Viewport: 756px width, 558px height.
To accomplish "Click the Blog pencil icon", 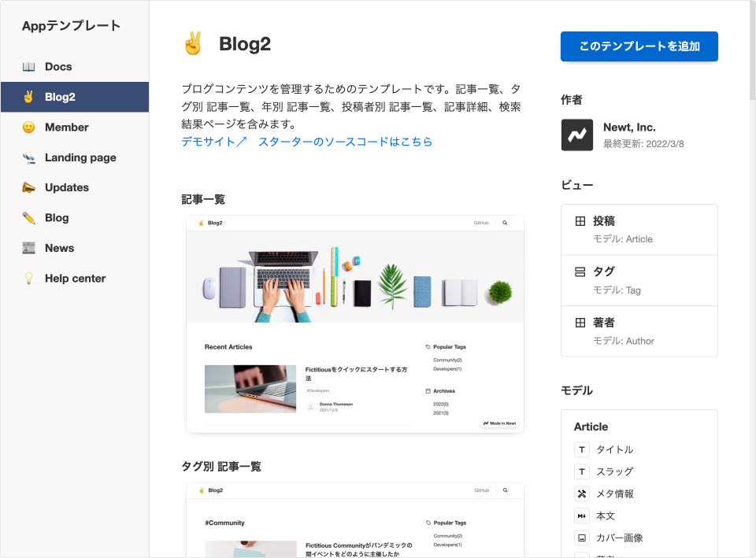I will click(28, 218).
